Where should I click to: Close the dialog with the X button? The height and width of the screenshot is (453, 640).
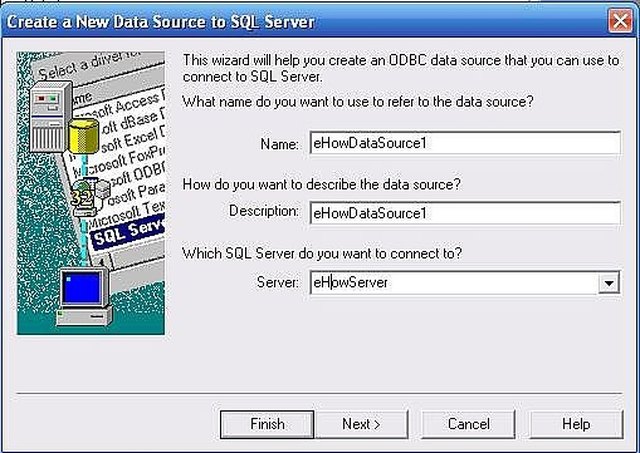click(x=620, y=21)
